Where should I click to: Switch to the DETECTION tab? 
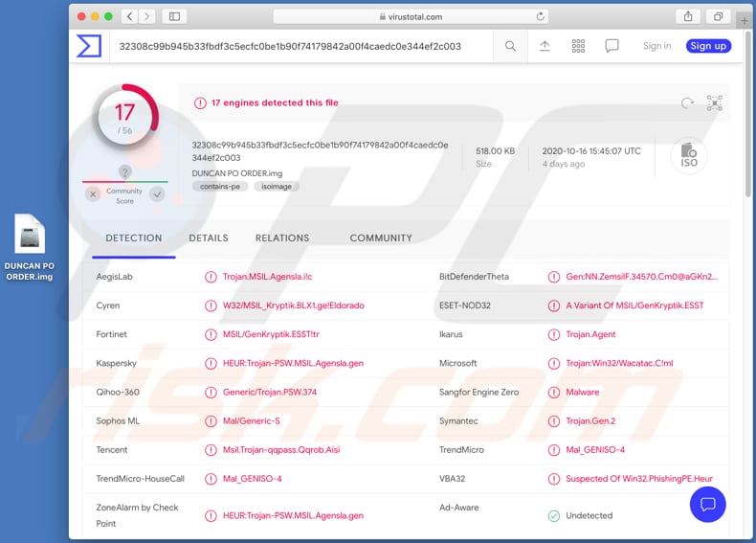coord(134,238)
